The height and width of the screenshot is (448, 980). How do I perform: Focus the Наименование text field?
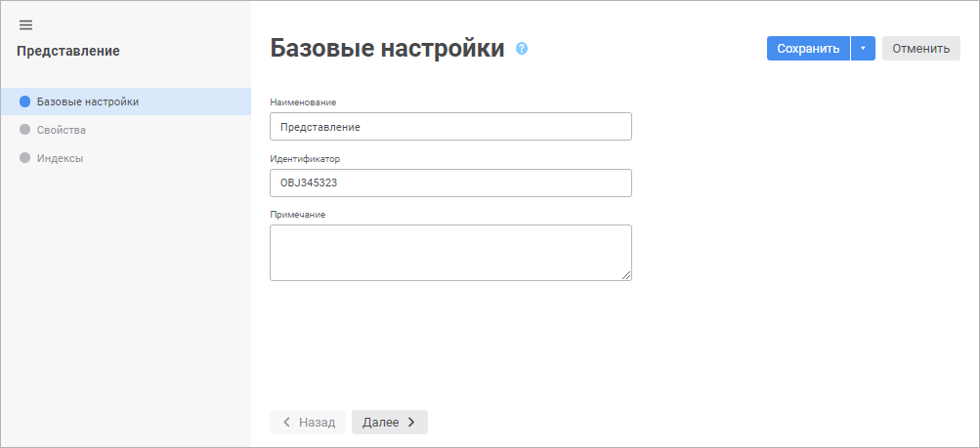[x=450, y=127]
